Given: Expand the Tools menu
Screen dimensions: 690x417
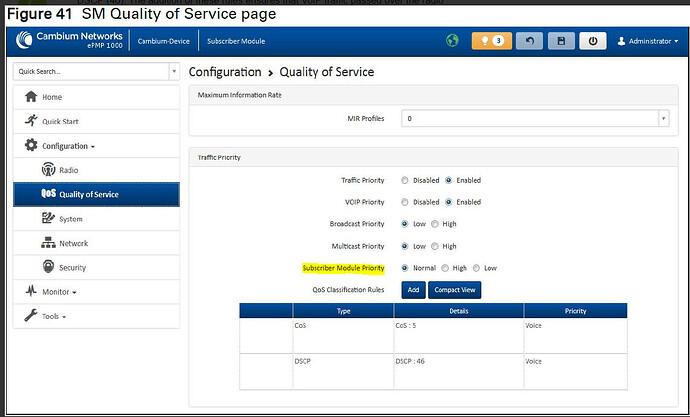Looking at the screenshot, I should tap(54, 316).
